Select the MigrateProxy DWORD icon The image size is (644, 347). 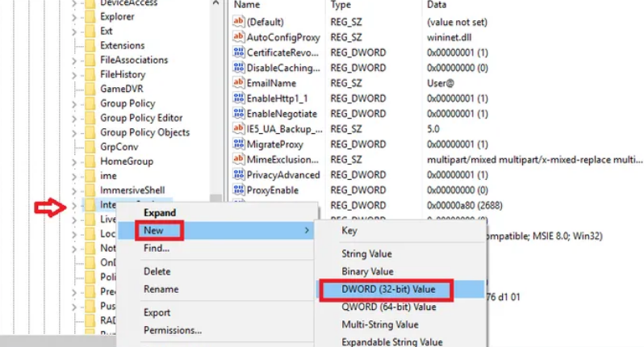tap(239, 144)
